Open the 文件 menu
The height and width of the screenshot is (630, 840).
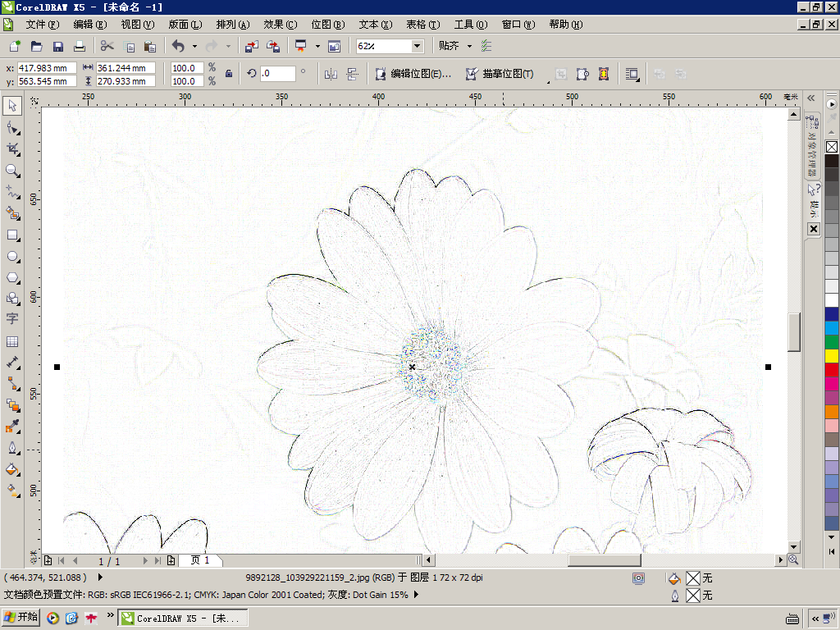click(43, 25)
